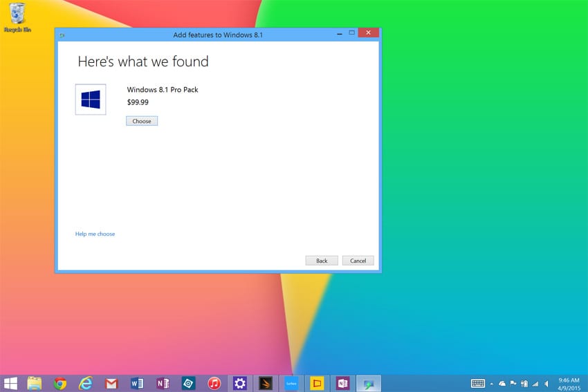Click the Choose button for Pro Pack
Viewport: 588px width, 392px height.
click(142, 121)
